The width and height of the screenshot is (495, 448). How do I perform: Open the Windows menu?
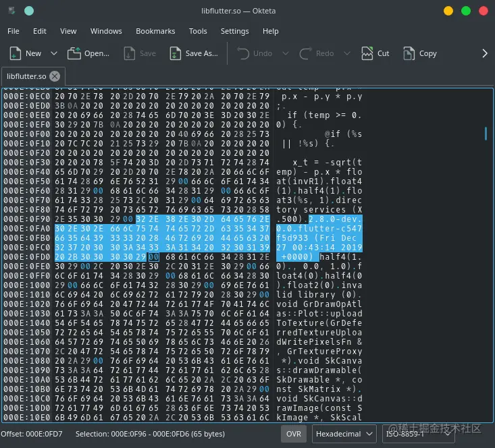pyautogui.click(x=106, y=31)
